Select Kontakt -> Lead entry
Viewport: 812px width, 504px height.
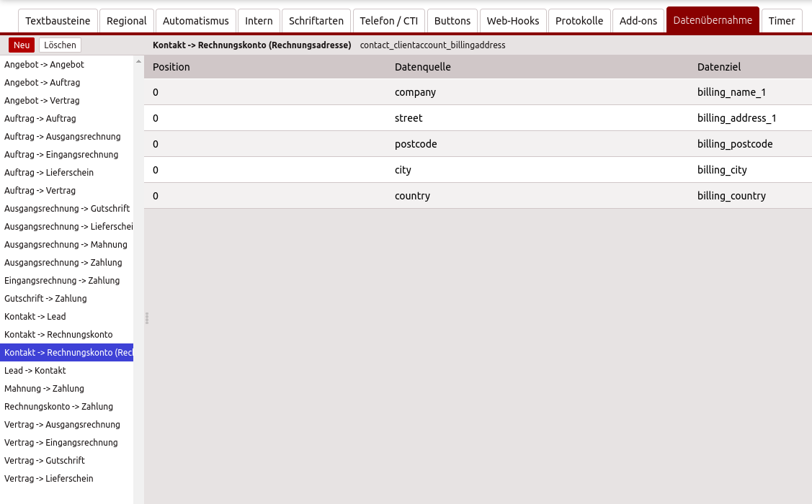tap(35, 317)
